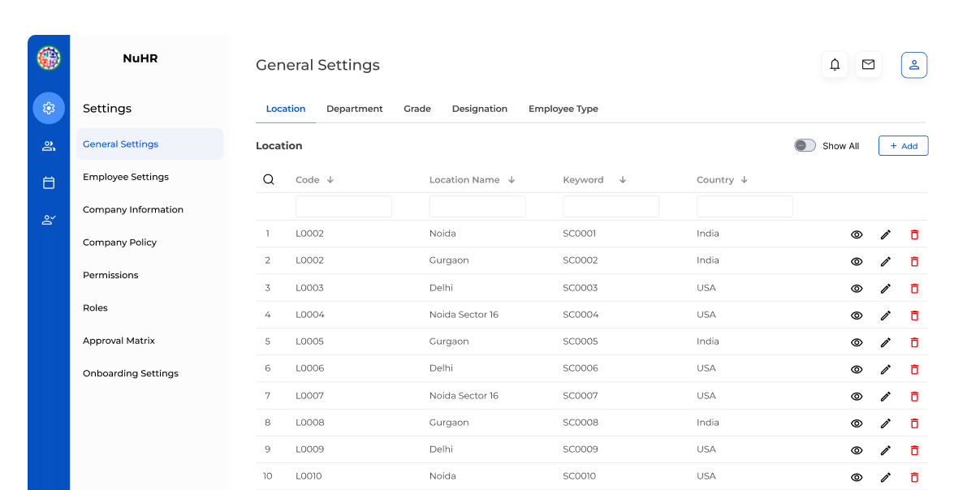The image size is (980, 490).
Task: View the Noida SC0001 row details
Action: pyautogui.click(x=856, y=234)
